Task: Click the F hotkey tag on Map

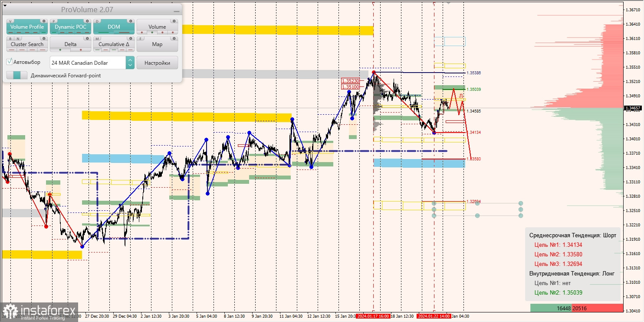Action: pyautogui.click(x=140, y=39)
